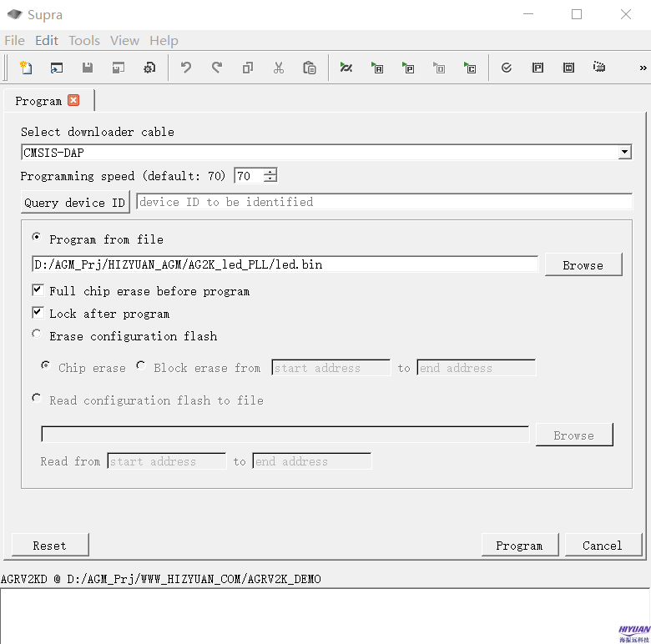
Task: Click the read flash output file field
Action: (285, 435)
